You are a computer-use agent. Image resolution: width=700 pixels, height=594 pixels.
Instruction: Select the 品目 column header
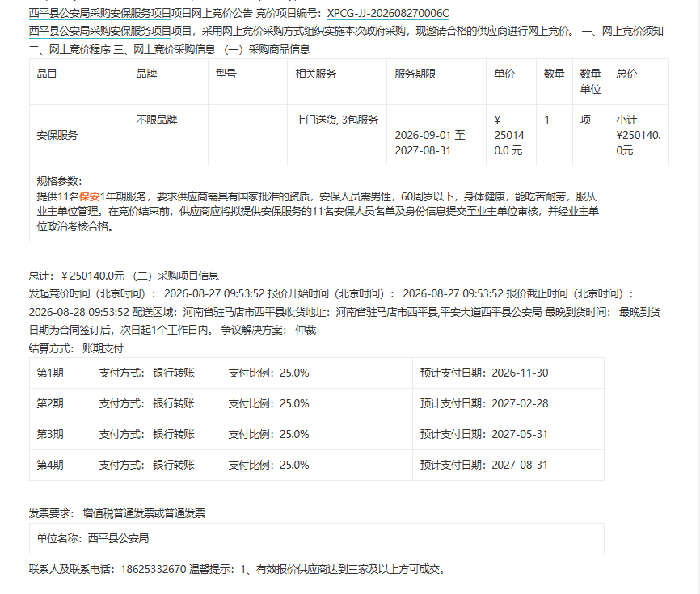47,74
